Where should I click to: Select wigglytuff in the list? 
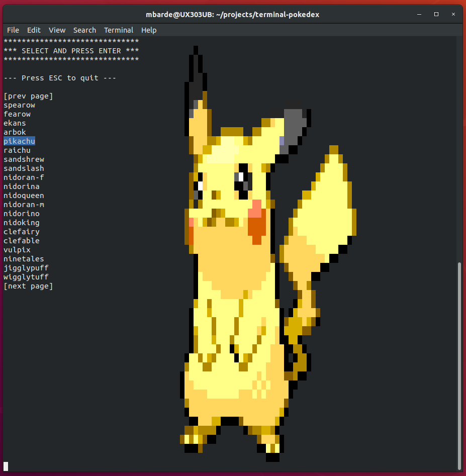click(26, 277)
